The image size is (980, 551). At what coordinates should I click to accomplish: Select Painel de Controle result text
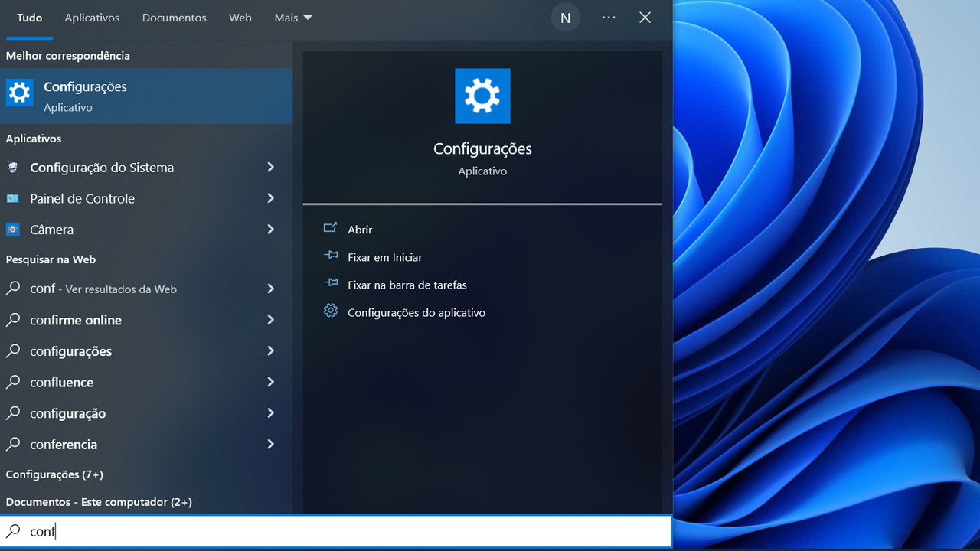(x=82, y=198)
